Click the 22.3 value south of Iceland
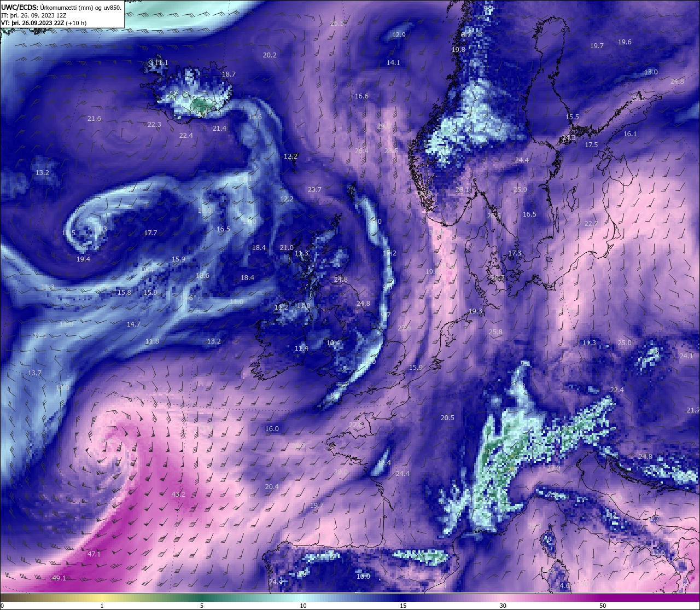The height and width of the screenshot is (610, 700). click(154, 124)
